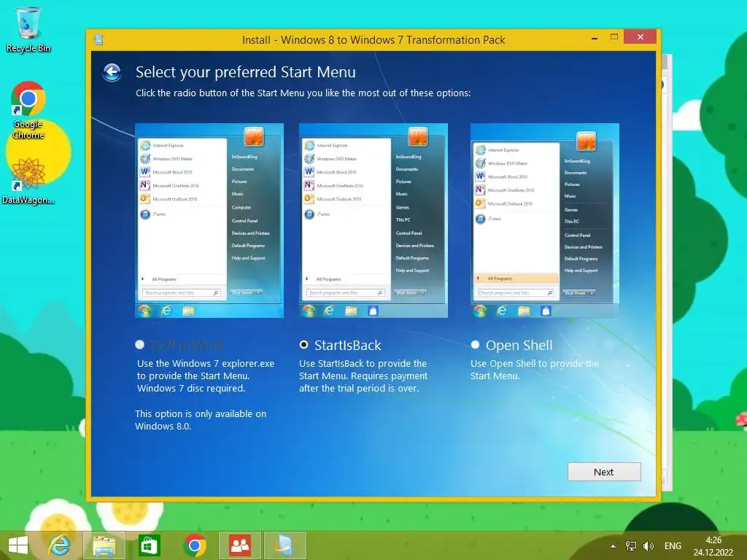Click the Next button
This screenshot has height=560, width=747.
click(x=604, y=472)
